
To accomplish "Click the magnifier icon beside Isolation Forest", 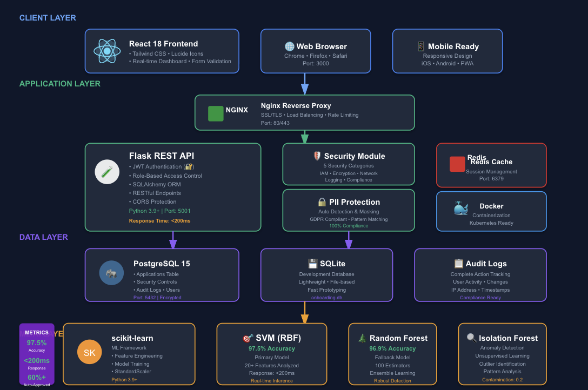I will click(x=471, y=338).
